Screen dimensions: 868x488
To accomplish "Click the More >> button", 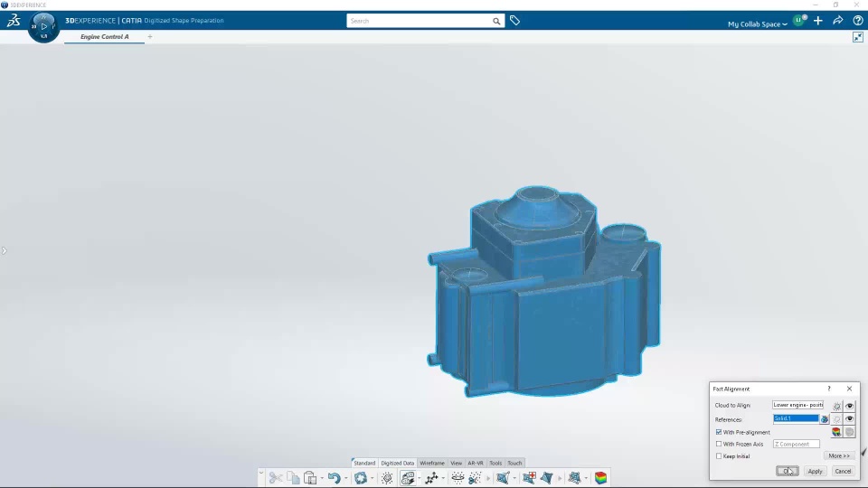I will pyautogui.click(x=839, y=455).
